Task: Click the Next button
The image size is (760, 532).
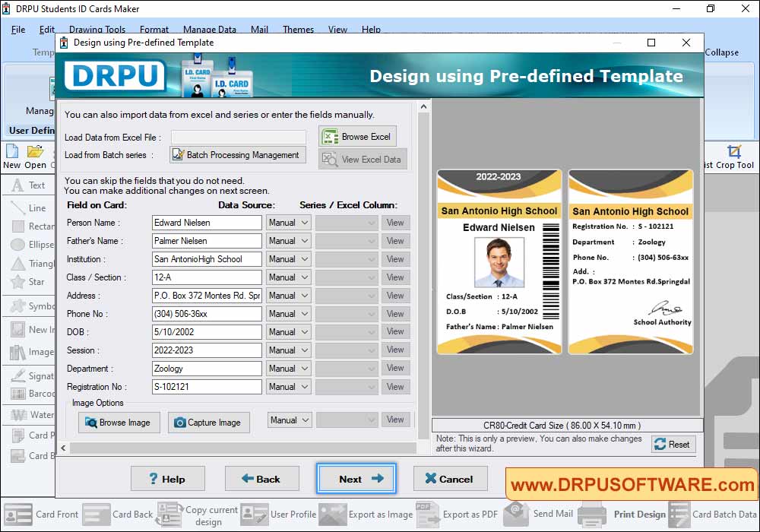Action: pyautogui.click(x=356, y=479)
